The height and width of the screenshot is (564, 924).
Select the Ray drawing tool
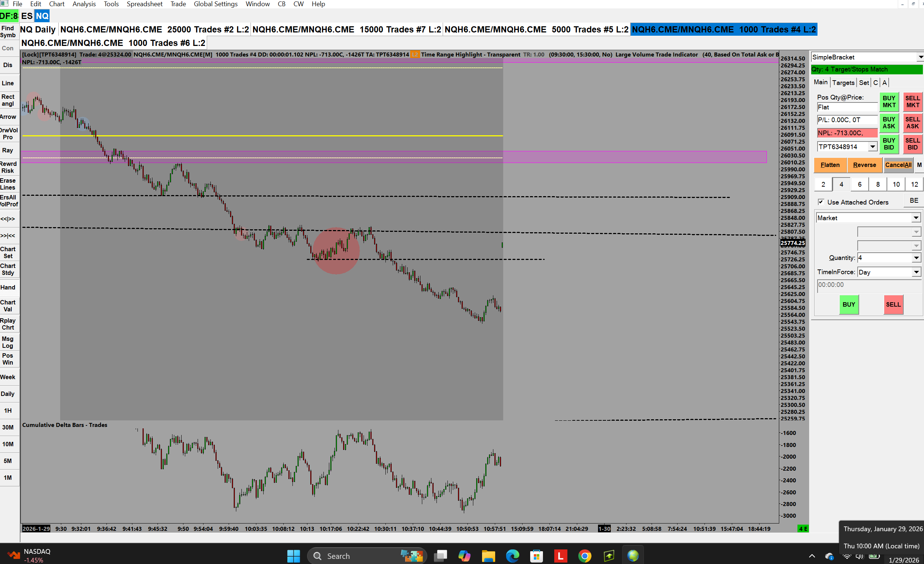[x=8, y=150]
